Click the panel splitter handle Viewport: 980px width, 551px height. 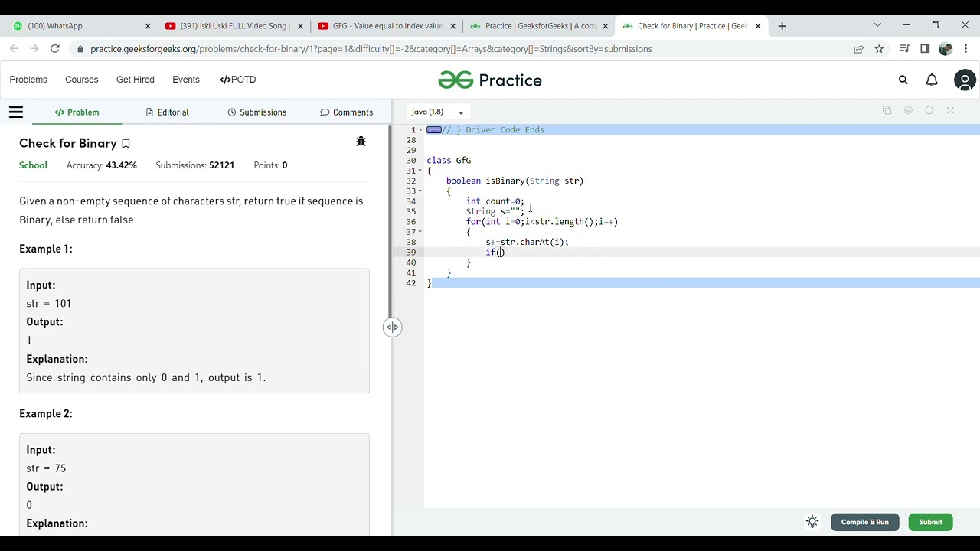392,328
